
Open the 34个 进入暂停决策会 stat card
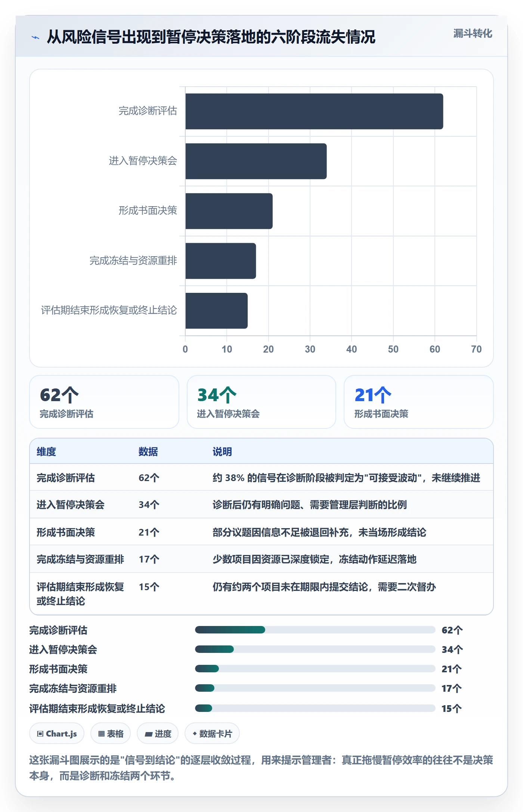[261, 402]
